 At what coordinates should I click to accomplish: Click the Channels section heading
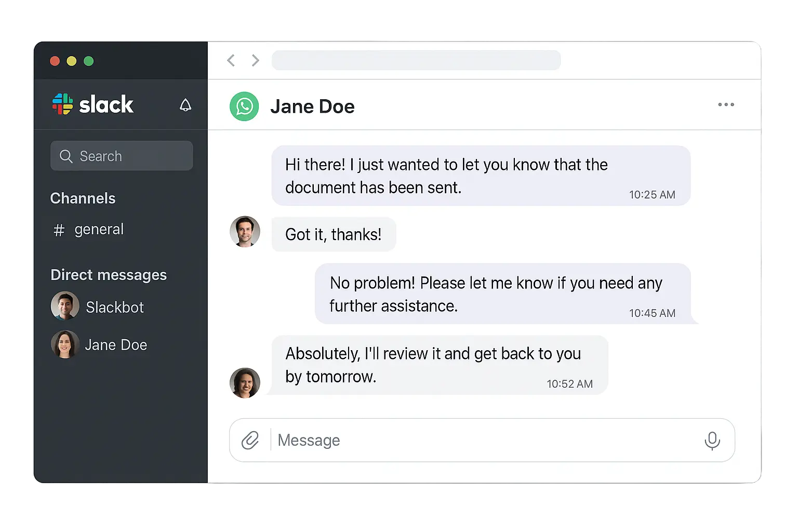point(83,198)
